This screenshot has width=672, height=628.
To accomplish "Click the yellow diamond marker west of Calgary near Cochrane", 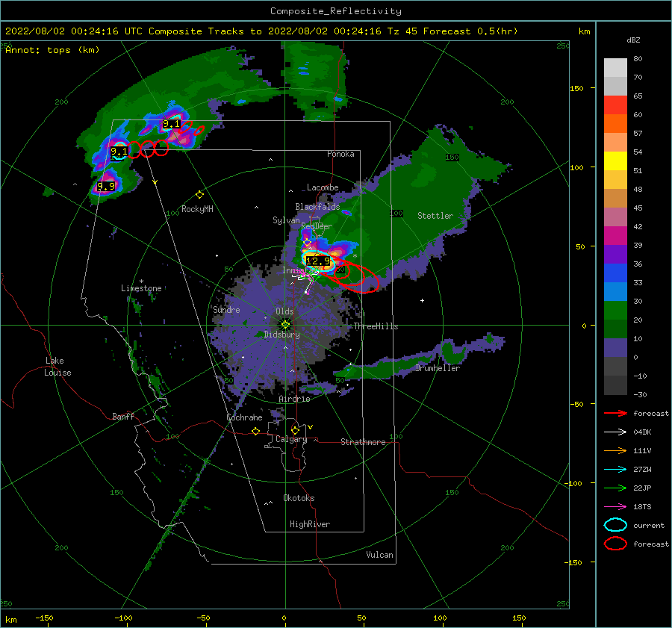I will [256, 431].
